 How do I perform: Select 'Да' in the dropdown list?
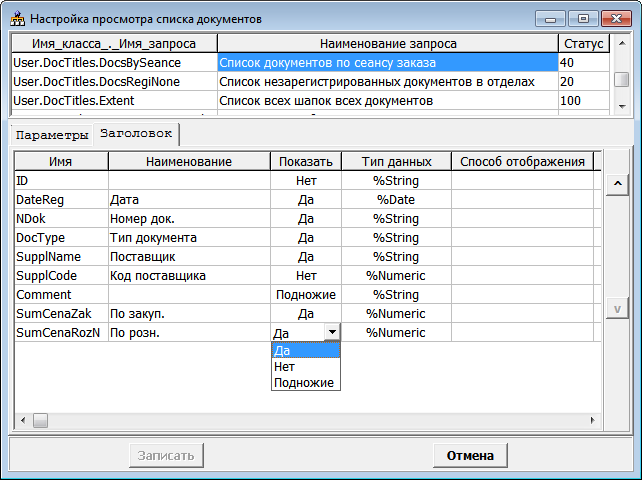[305, 350]
